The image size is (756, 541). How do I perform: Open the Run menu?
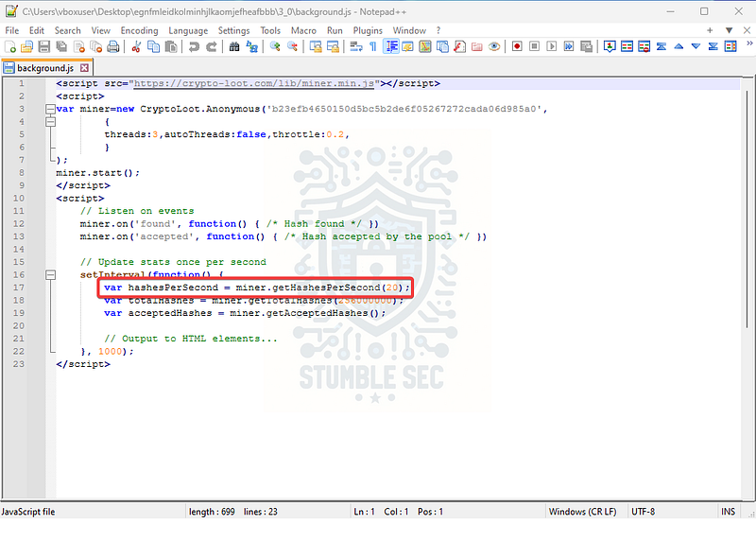click(x=335, y=30)
